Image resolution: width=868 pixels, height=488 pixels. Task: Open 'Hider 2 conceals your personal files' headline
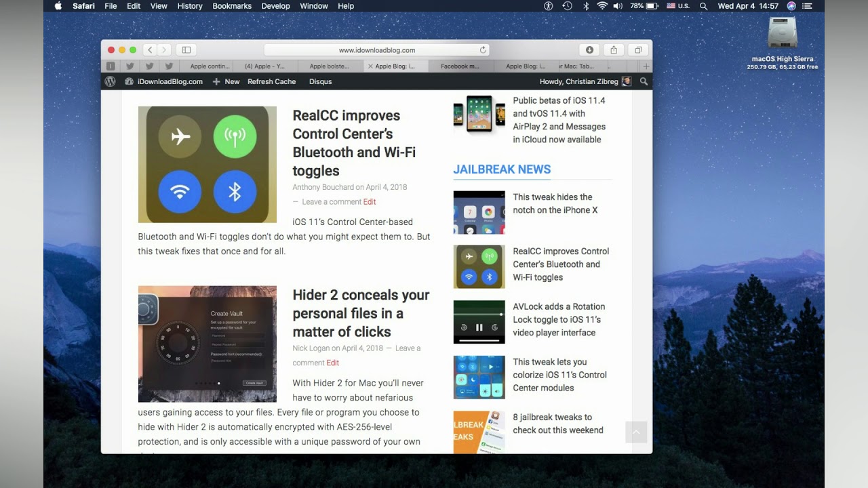(361, 313)
